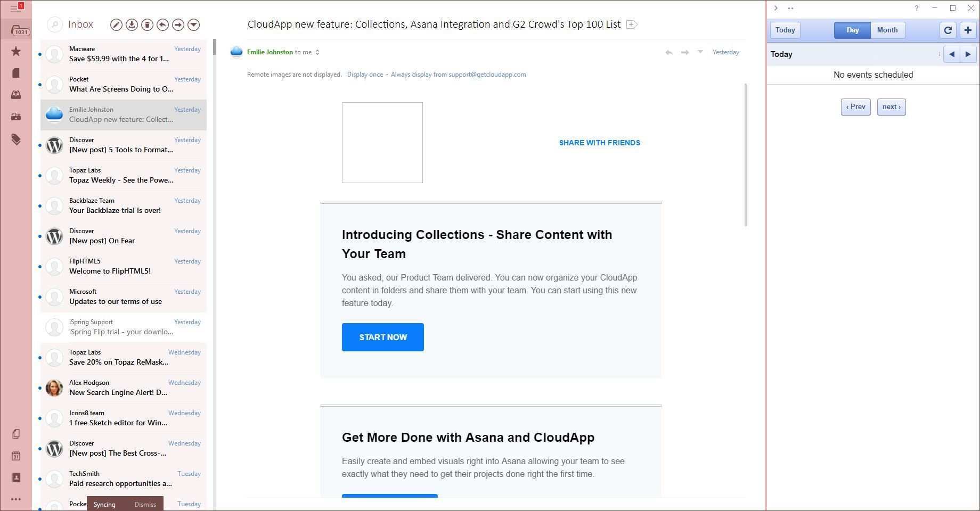Click the gray forward arrow in the message header

click(x=685, y=52)
